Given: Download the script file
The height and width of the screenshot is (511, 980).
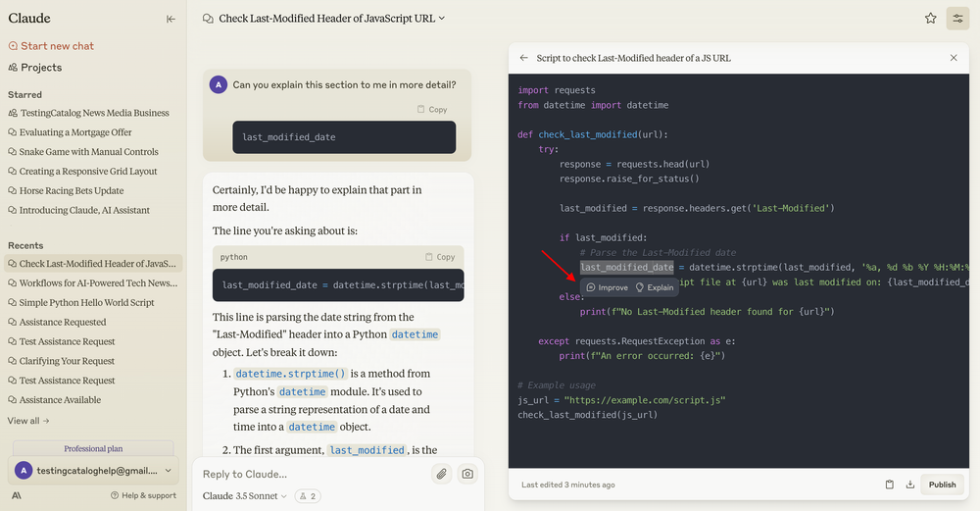Looking at the screenshot, I should click(909, 485).
